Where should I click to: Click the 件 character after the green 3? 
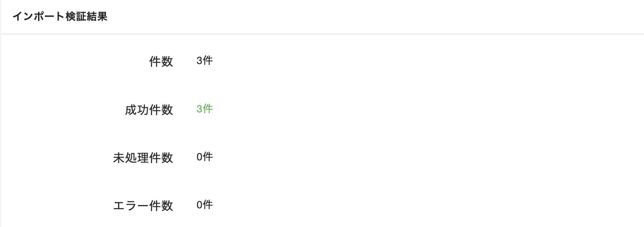208,109
